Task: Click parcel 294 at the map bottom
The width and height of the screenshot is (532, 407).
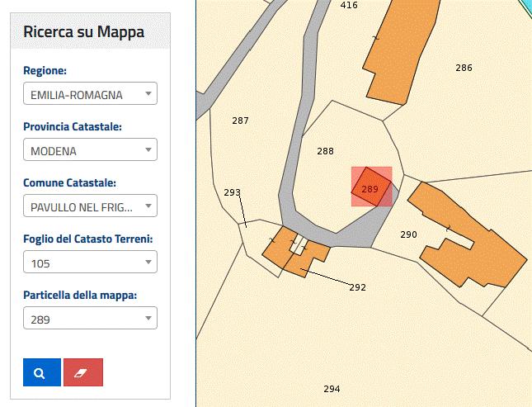Action: tap(332, 389)
